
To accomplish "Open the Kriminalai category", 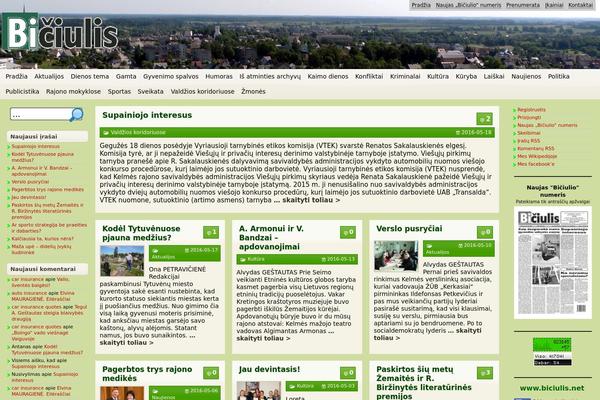I will 405,77.
